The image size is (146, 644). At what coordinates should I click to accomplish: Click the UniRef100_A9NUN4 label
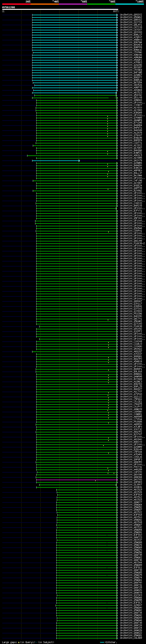click(131, 58)
